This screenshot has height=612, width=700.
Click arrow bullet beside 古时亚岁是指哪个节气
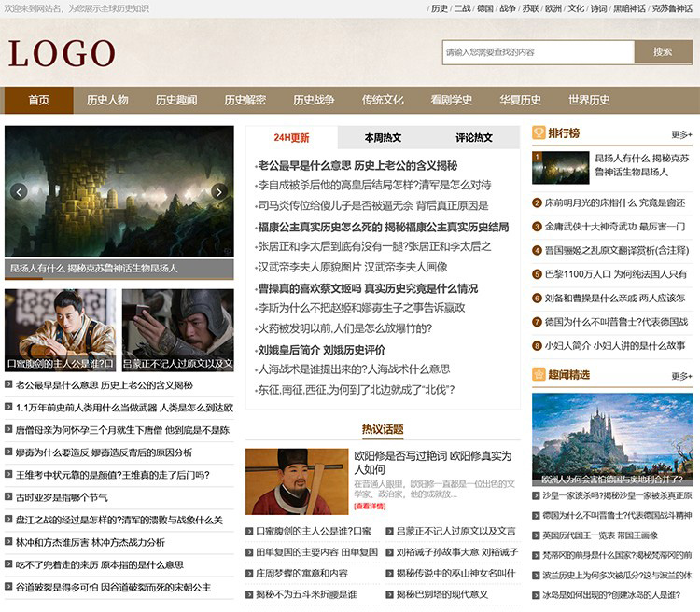(8, 496)
